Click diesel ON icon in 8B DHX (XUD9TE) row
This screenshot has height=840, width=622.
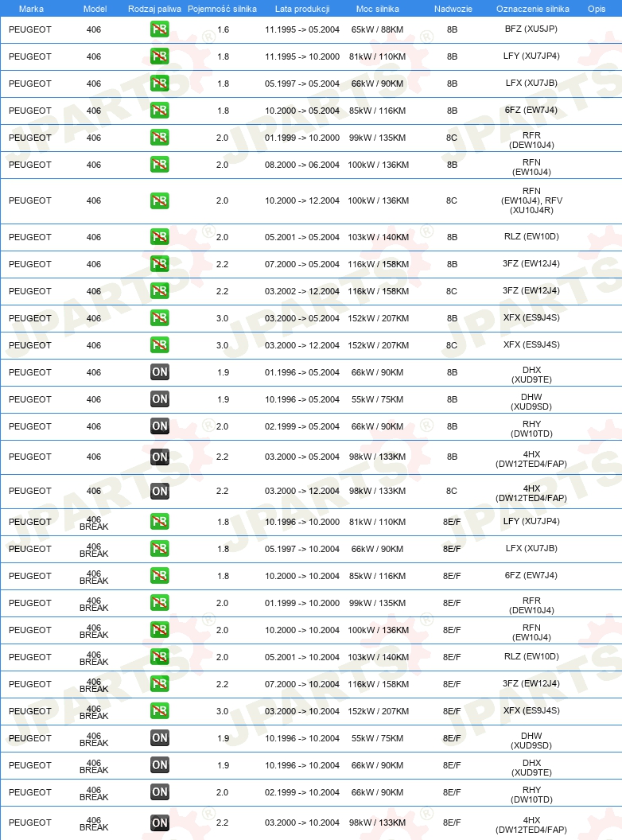pyautogui.click(x=160, y=372)
